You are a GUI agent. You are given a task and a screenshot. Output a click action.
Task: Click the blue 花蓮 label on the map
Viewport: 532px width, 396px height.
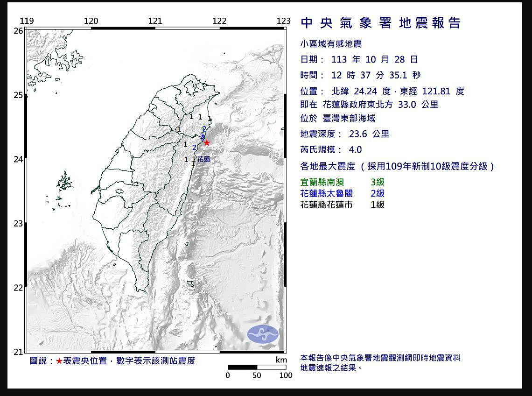(203, 159)
